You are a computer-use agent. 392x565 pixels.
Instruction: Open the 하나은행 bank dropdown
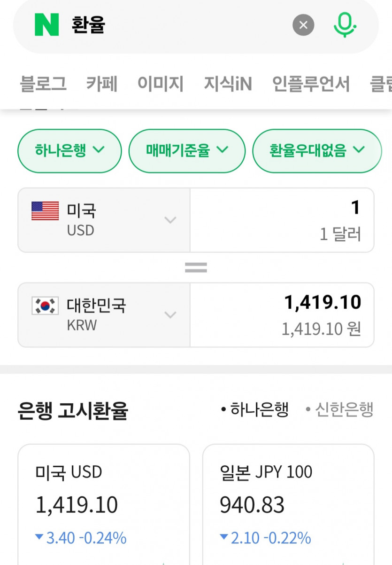[x=69, y=151]
